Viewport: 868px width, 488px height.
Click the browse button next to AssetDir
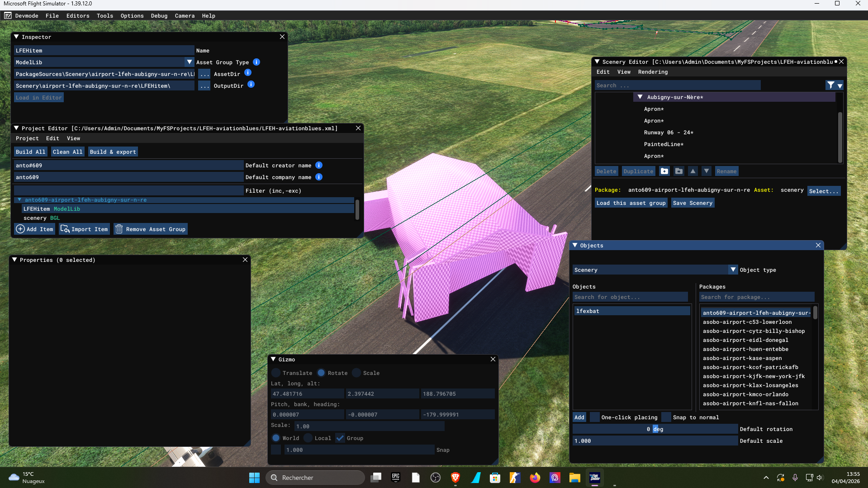pos(204,74)
